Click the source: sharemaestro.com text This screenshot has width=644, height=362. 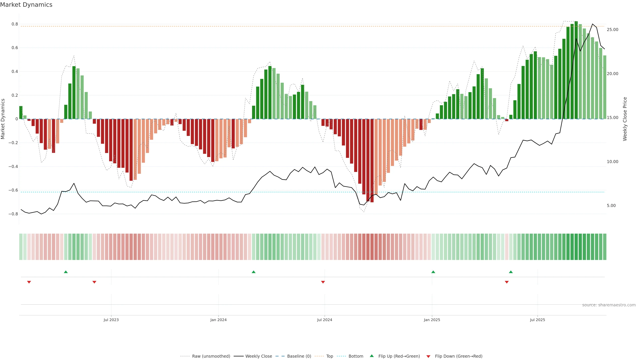click(x=609, y=305)
